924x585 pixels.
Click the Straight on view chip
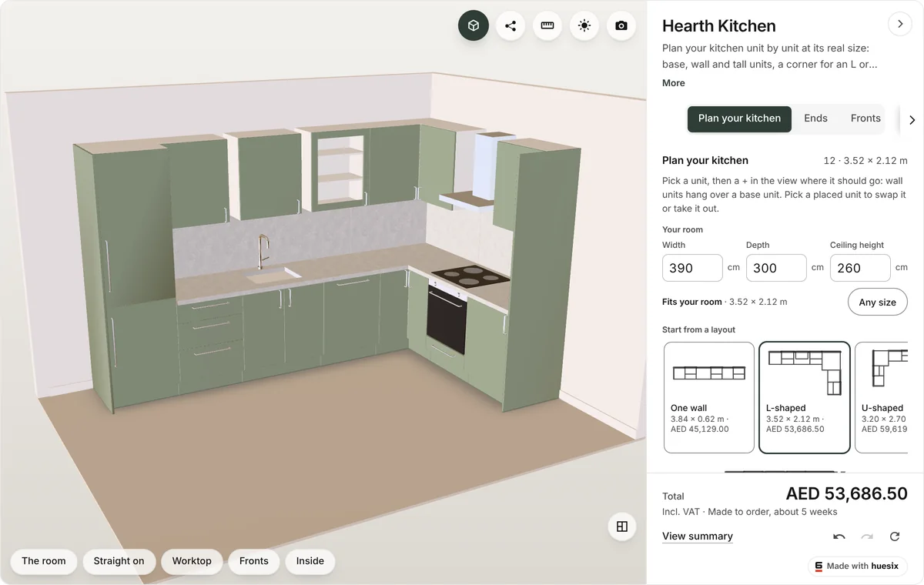click(119, 561)
